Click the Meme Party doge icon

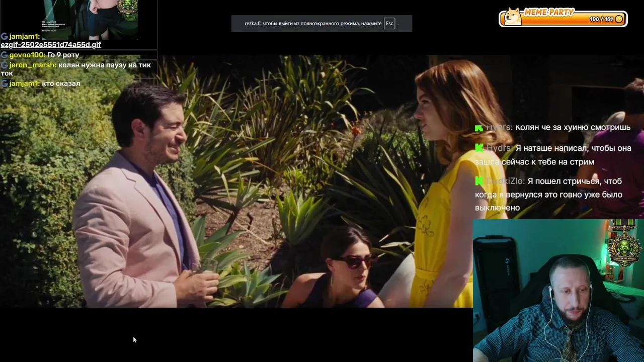513,16
